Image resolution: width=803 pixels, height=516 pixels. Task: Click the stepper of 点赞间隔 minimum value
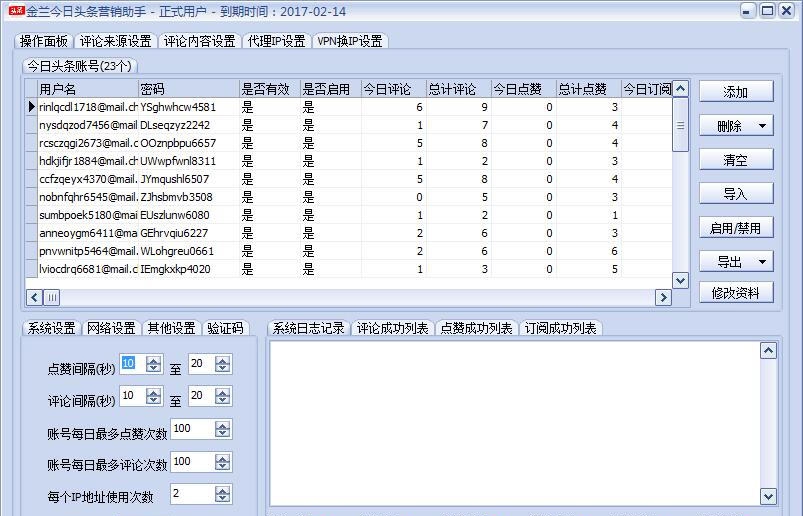coord(154,364)
